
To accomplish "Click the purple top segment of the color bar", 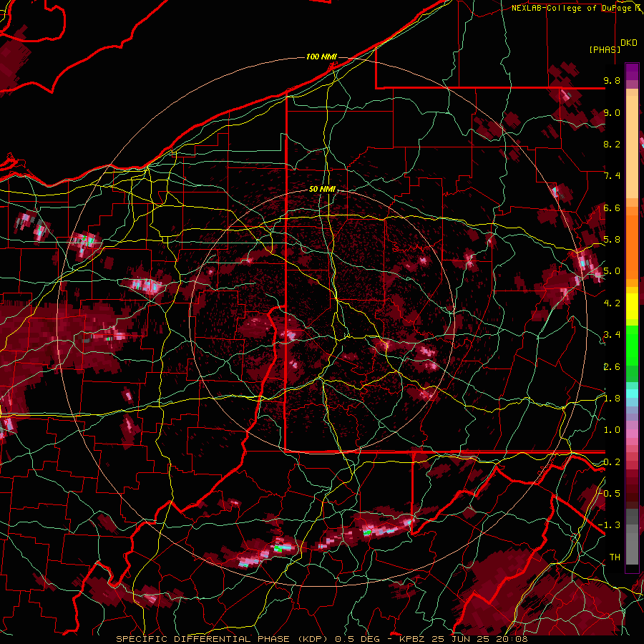I will [632, 72].
